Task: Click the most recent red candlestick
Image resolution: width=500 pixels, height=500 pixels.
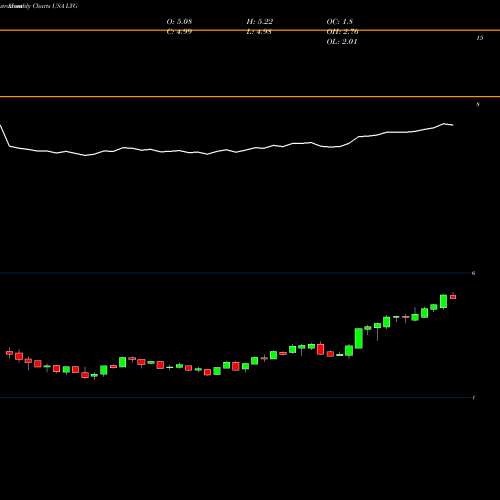Action: (453, 297)
